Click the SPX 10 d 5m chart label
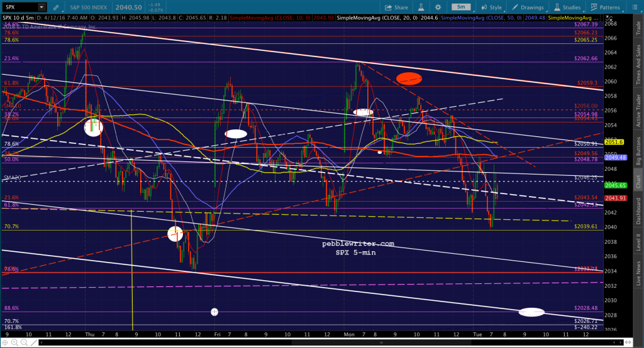Screen dimensions: 644x348 [x=18, y=18]
